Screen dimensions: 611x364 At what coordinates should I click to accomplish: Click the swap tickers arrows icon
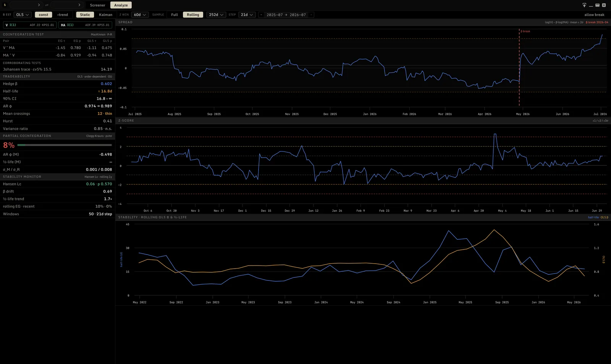click(x=47, y=5)
